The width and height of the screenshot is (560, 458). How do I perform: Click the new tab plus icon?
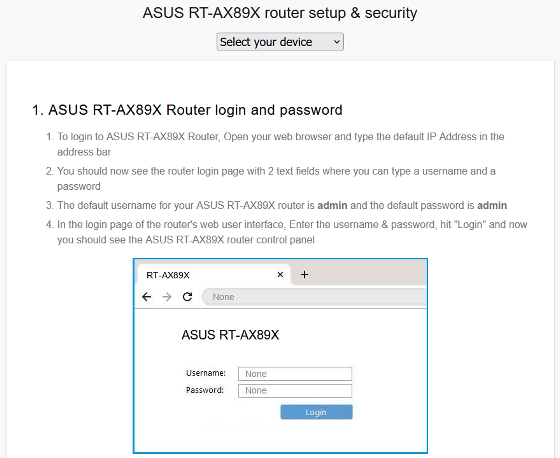click(304, 274)
